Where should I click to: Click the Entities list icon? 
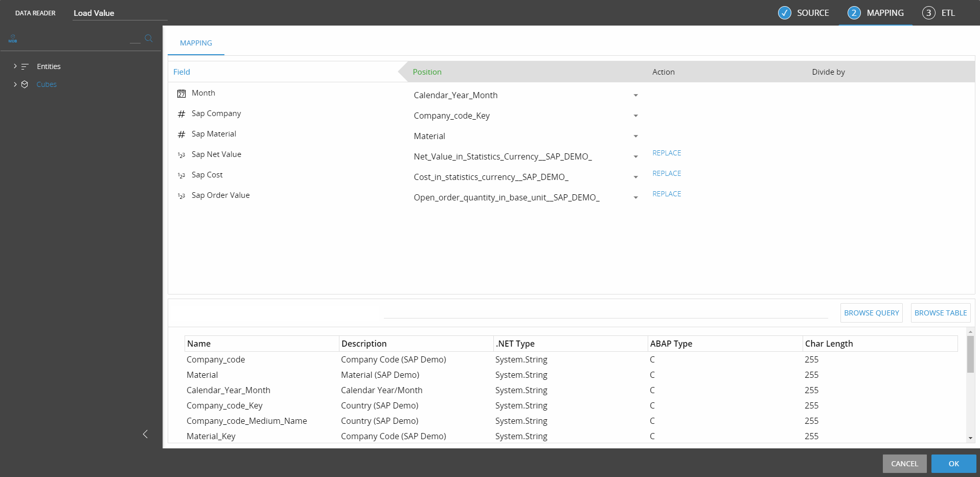click(25, 66)
